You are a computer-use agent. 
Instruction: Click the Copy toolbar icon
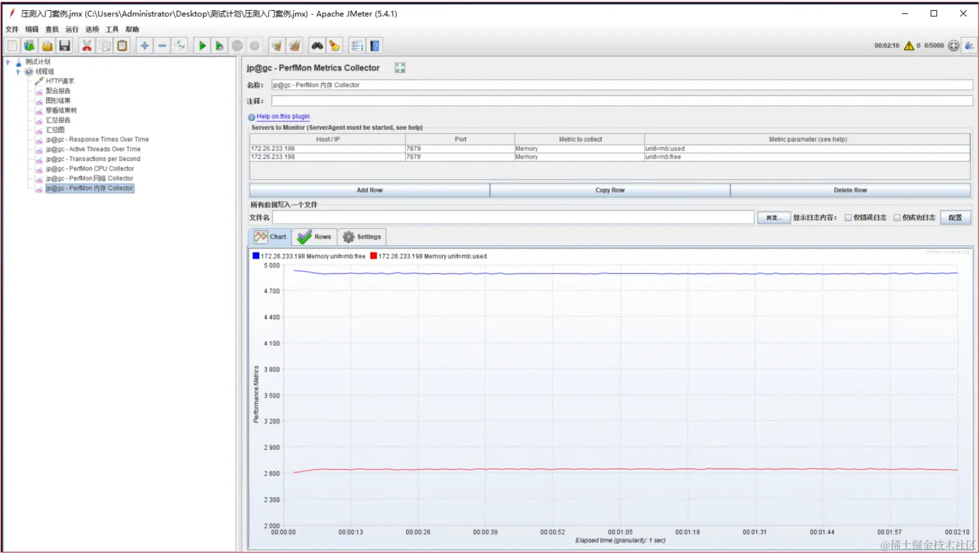coord(105,46)
